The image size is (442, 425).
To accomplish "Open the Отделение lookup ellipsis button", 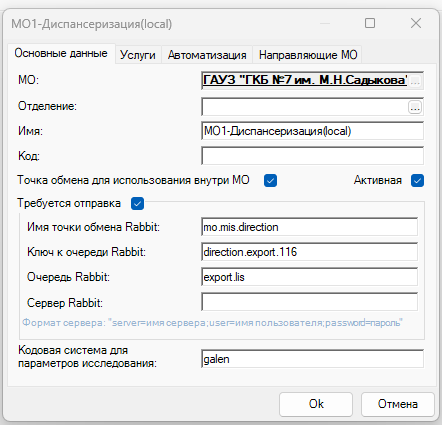I will tap(415, 107).
